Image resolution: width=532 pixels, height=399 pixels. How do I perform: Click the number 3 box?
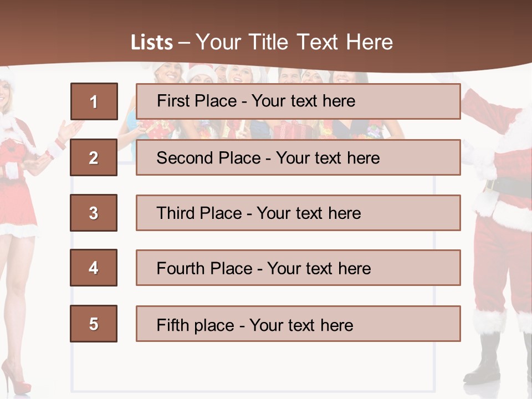[x=94, y=213]
